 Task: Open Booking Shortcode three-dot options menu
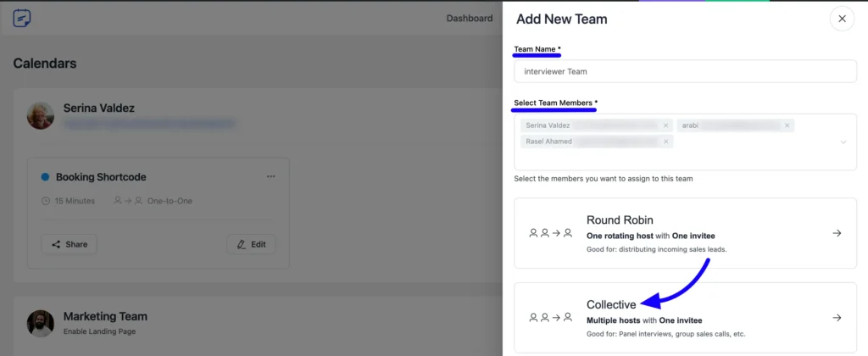[271, 177]
